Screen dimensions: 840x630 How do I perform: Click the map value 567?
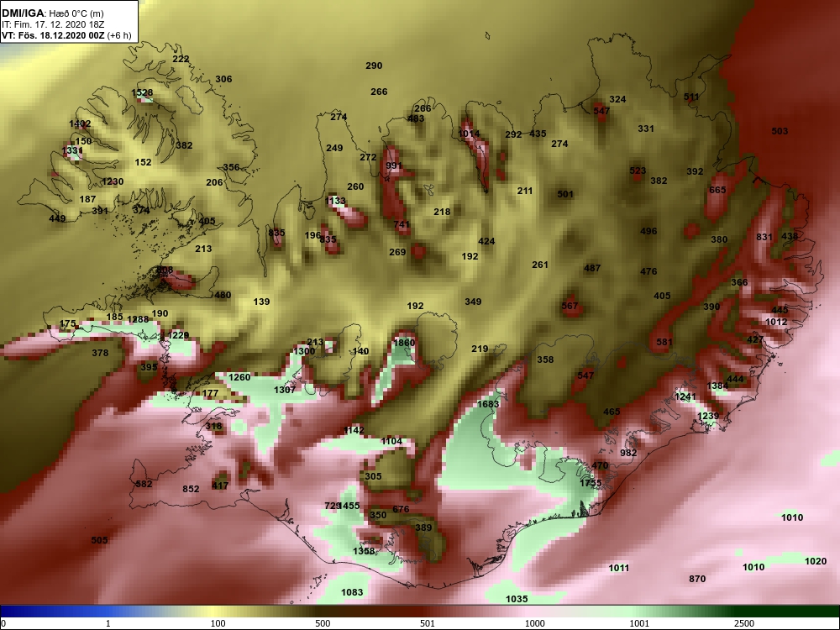pos(570,306)
